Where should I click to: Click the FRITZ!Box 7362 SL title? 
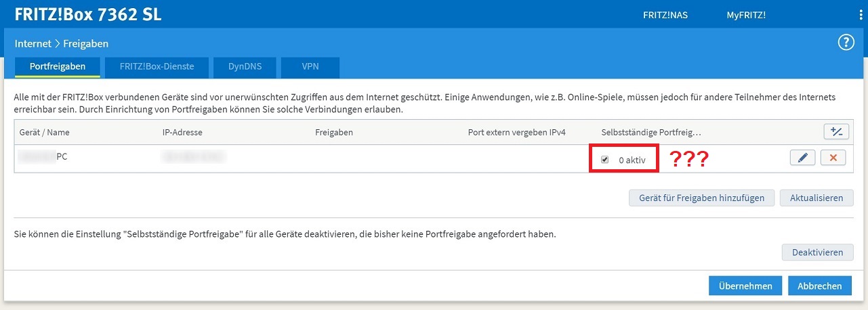click(88, 15)
